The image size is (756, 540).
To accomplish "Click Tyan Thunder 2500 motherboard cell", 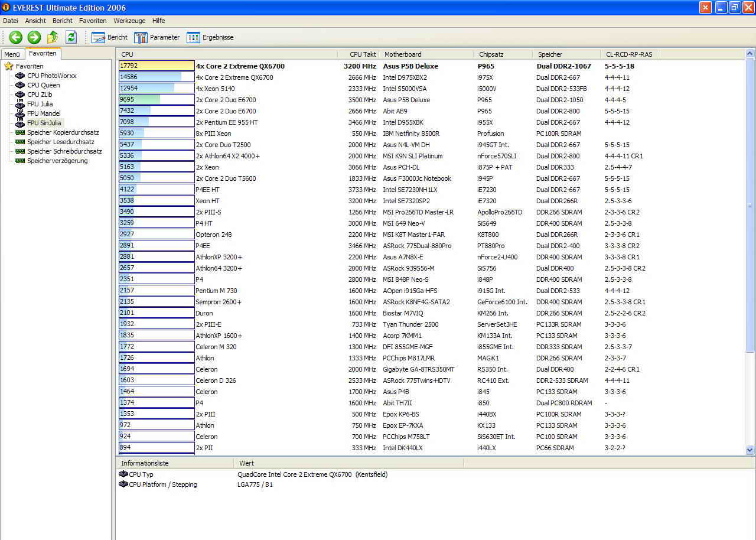I will [410, 324].
